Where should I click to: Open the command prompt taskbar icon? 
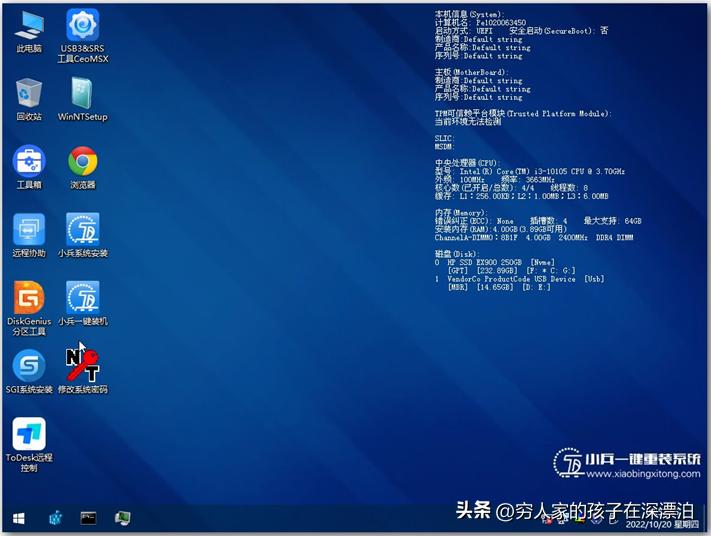tap(88, 518)
